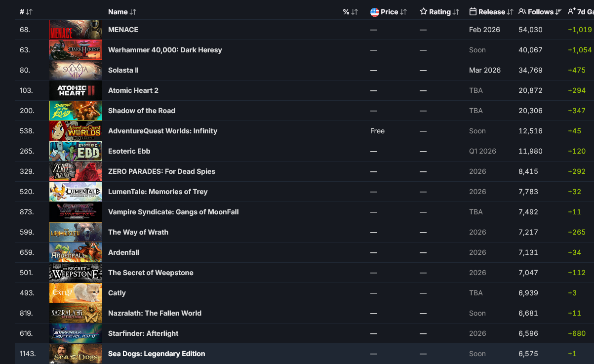594x364 pixels.
Task: Open the Nazralath thumbnail
Action: [76, 313]
